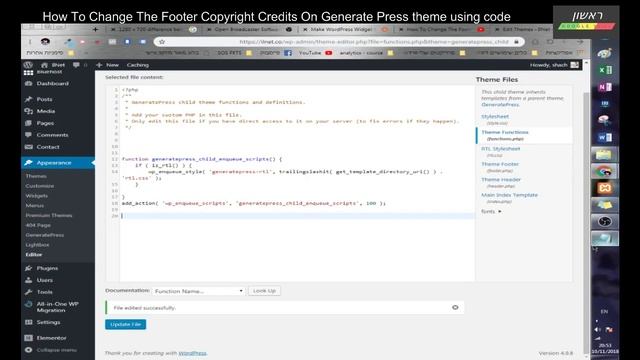Open Posts in the WordPress sidebar

point(44,99)
